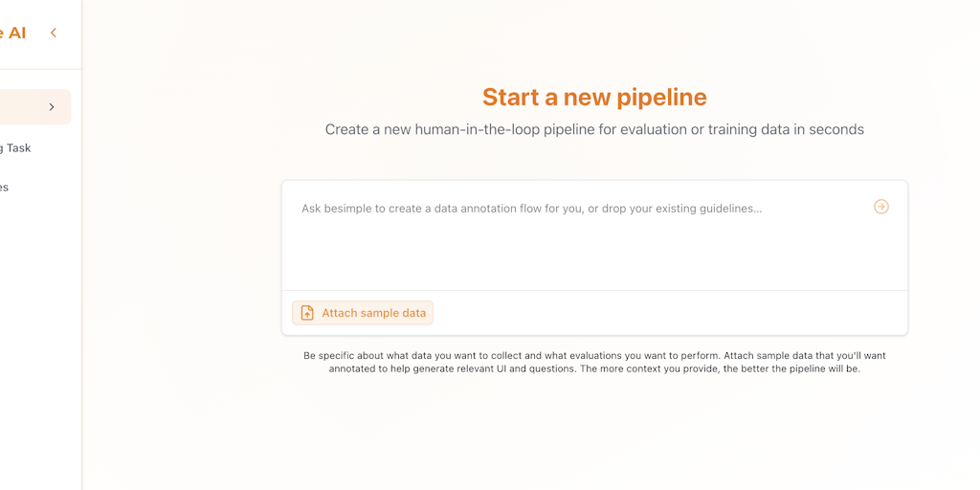The image size is (980, 490).
Task: Click the horizontal divider under the sidebar logo
Action: (40, 69)
